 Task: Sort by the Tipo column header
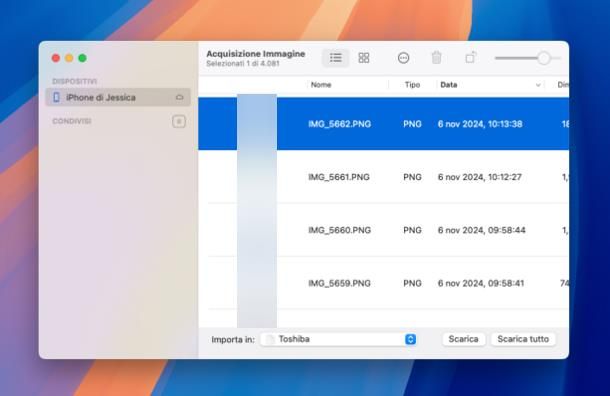[x=412, y=85]
